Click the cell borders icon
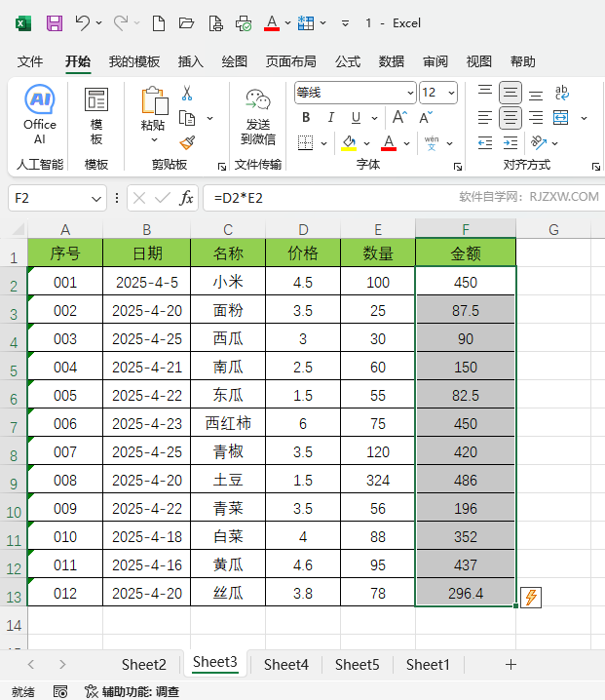Image resolution: width=605 pixels, height=700 pixels. [305, 143]
